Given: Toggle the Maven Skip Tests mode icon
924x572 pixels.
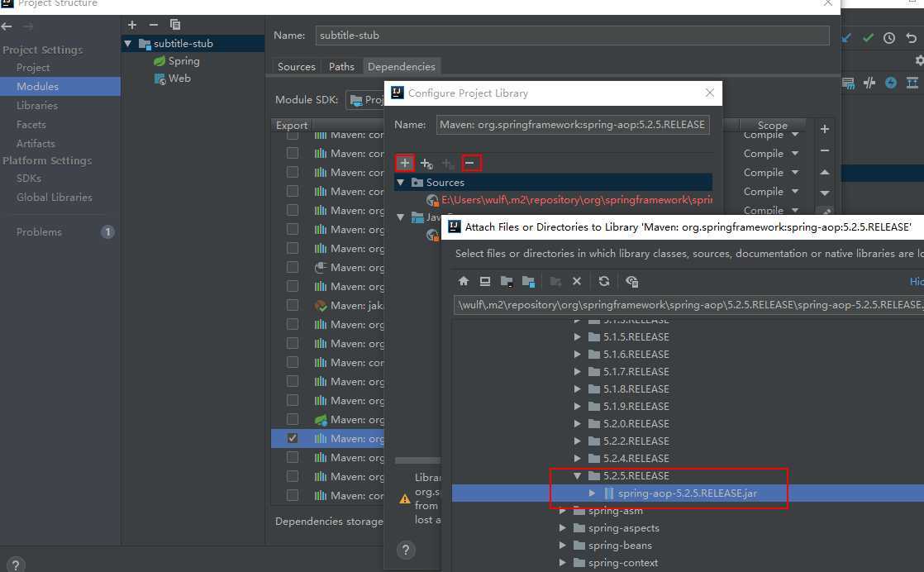Looking at the screenshot, I should tap(890, 83).
